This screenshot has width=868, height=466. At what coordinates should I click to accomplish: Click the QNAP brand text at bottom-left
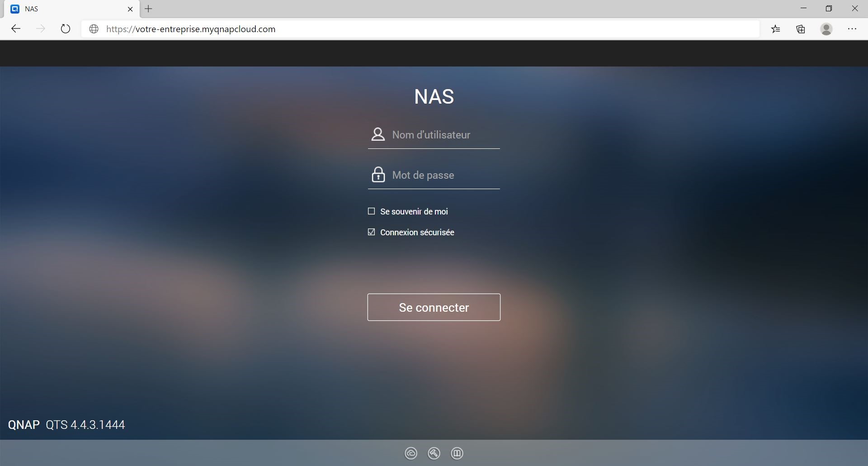click(x=24, y=425)
